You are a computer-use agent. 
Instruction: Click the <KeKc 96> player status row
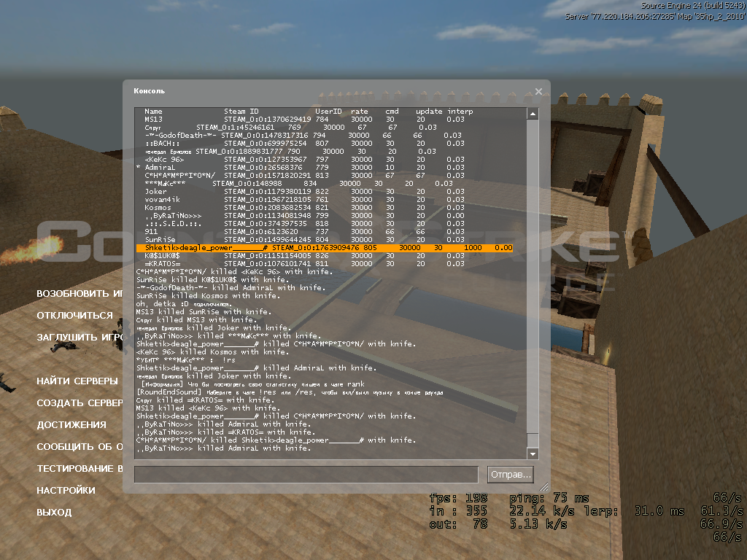click(x=304, y=160)
